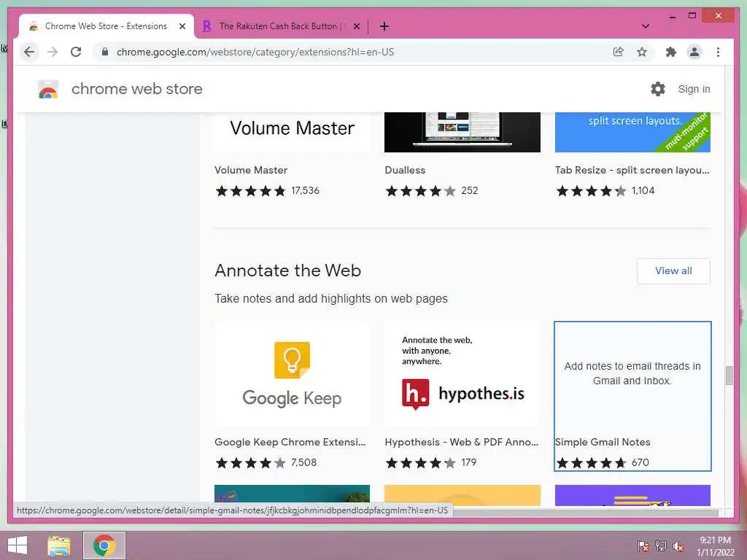Close the Rakuten Cash Back Button tab

(x=356, y=26)
